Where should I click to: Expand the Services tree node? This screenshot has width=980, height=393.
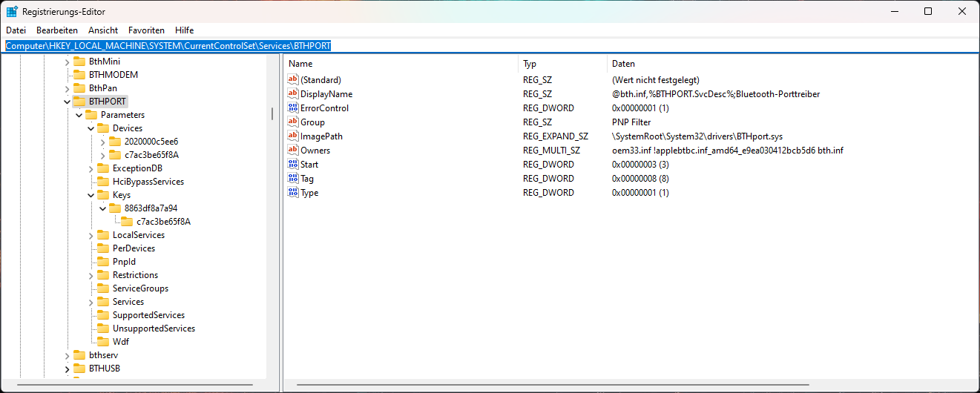(91, 302)
